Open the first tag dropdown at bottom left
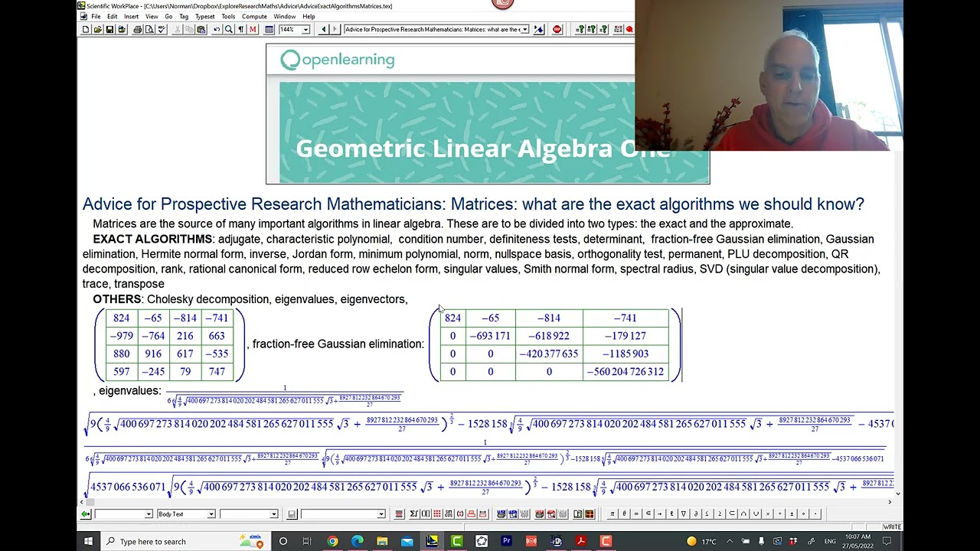This screenshot has height=551, width=980. (149, 514)
